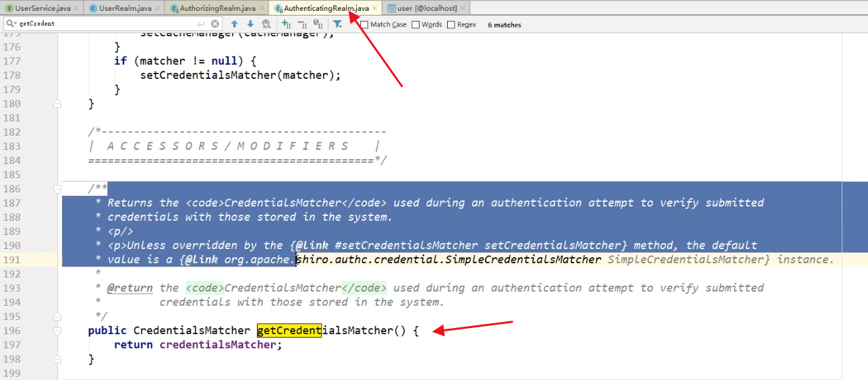
Task: Close the AuthenticatingRealm.java tab
Action: [x=375, y=8]
